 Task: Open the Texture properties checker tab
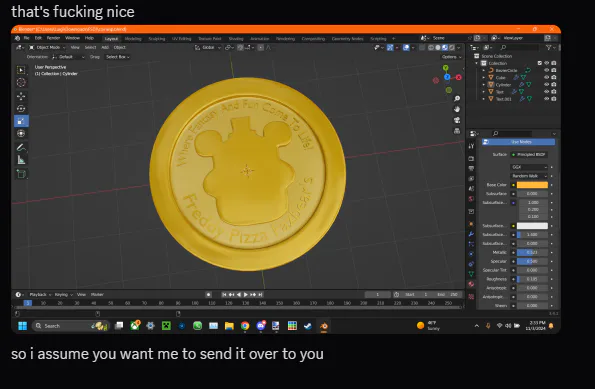[471, 297]
